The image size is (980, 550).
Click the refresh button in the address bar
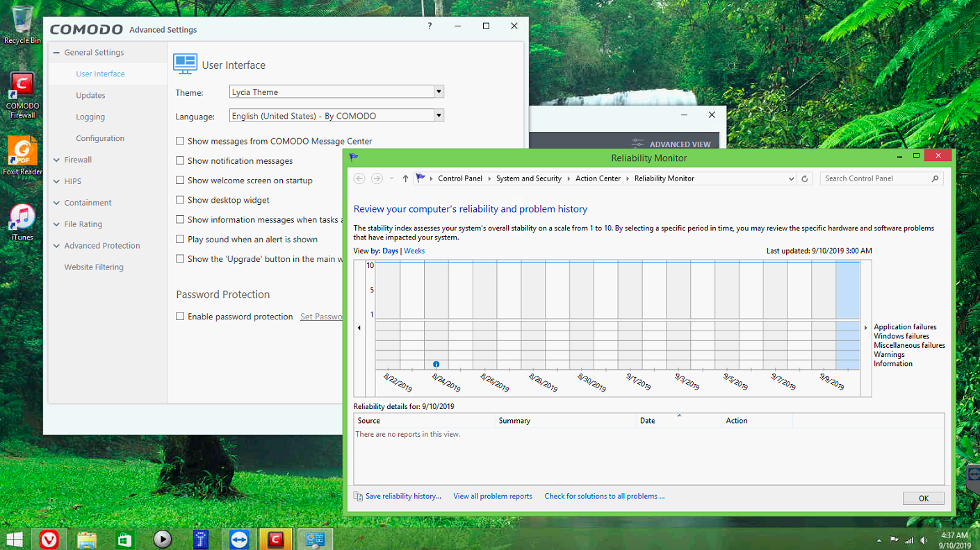[x=805, y=178]
